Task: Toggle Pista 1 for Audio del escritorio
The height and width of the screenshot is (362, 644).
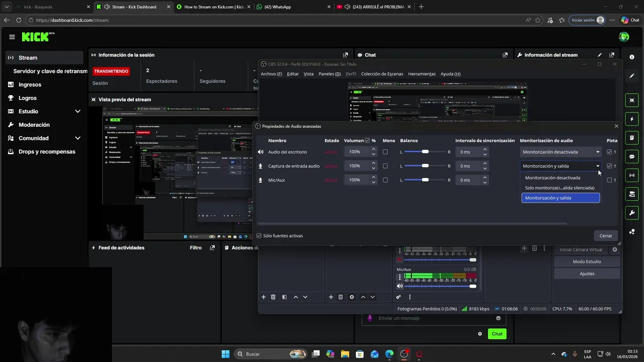Action: click(x=610, y=152)
